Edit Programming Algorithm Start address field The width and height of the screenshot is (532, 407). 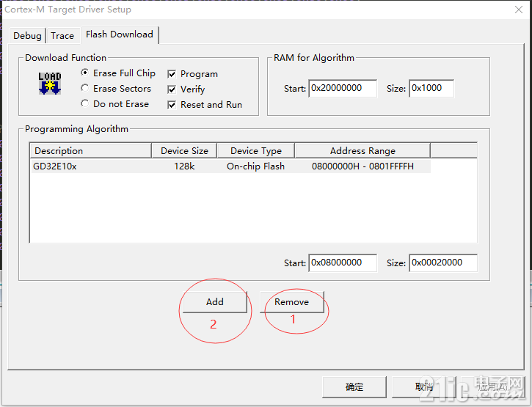[x=343, y=263]
